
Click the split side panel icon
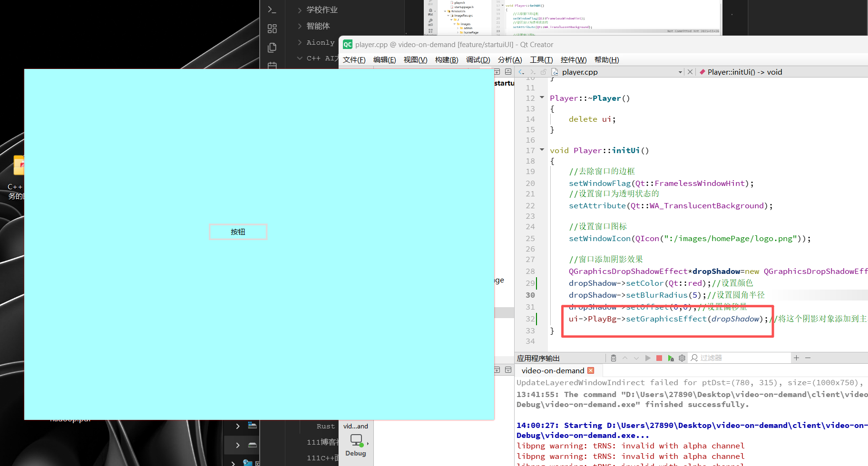(497, 72)
